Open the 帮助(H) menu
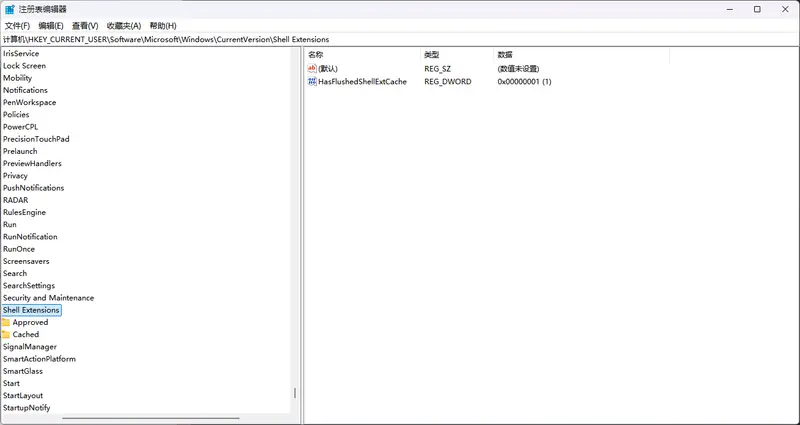The image size is (800, 425). click(x=163, y=26)
